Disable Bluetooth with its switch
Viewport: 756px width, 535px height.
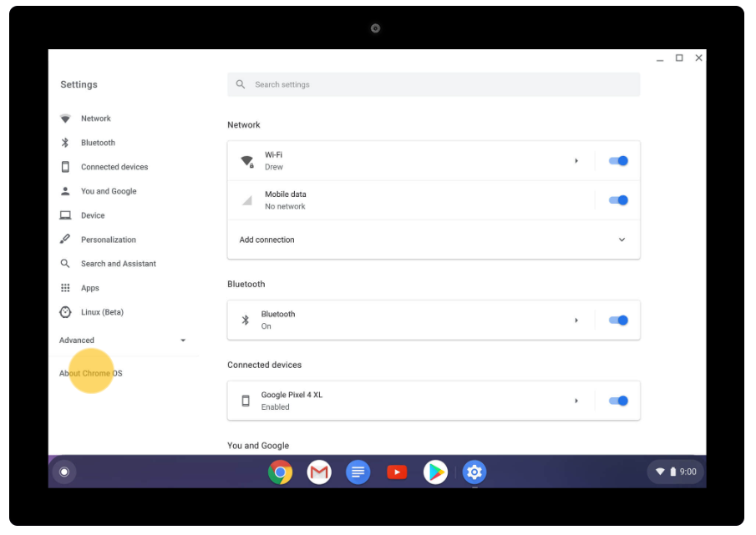(617, 320)
